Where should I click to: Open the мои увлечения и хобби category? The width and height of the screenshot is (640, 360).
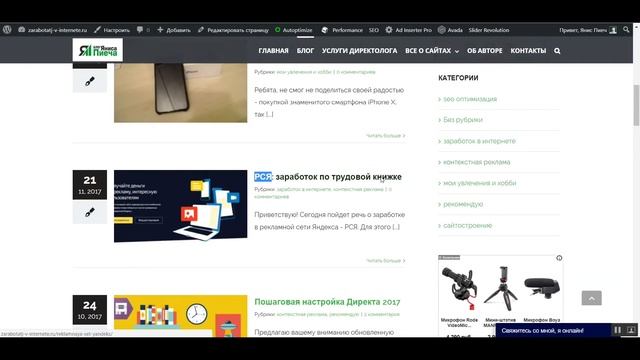click(x=479, y=183)
